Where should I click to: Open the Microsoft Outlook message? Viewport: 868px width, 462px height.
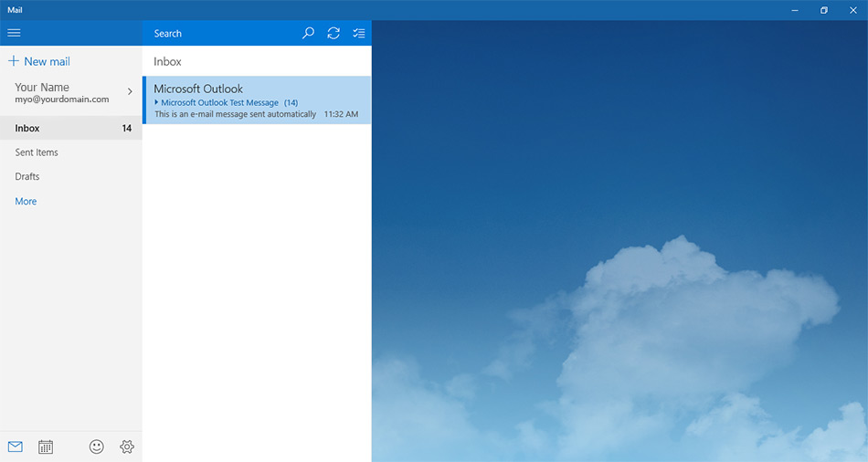[x=257, y=100]
